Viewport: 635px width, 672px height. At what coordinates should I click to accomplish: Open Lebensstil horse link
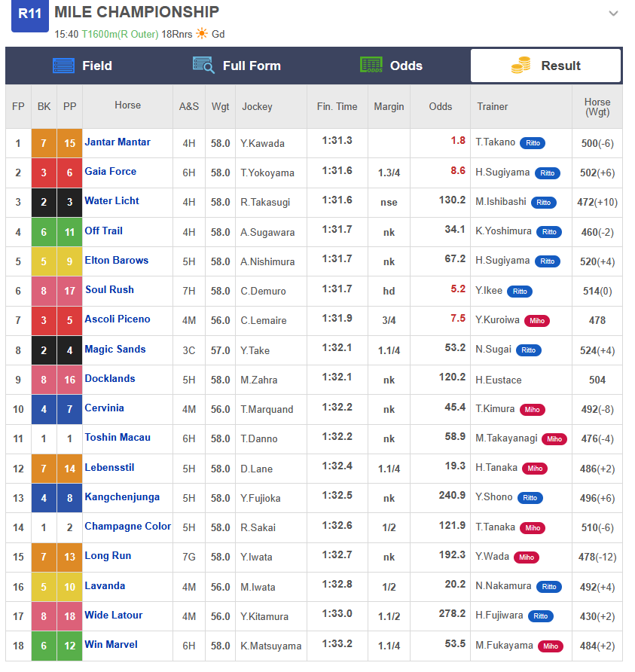click(x=110, y=468)
